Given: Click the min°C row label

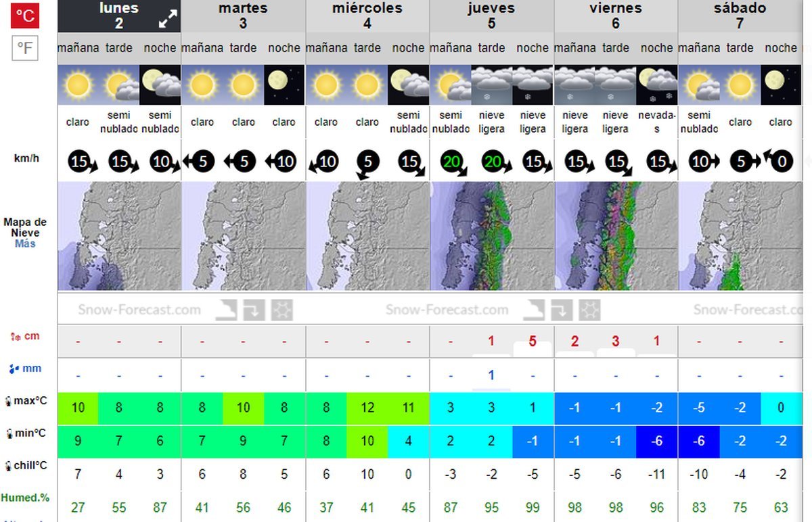Looking at the screenshot, I should coord(25,433).
